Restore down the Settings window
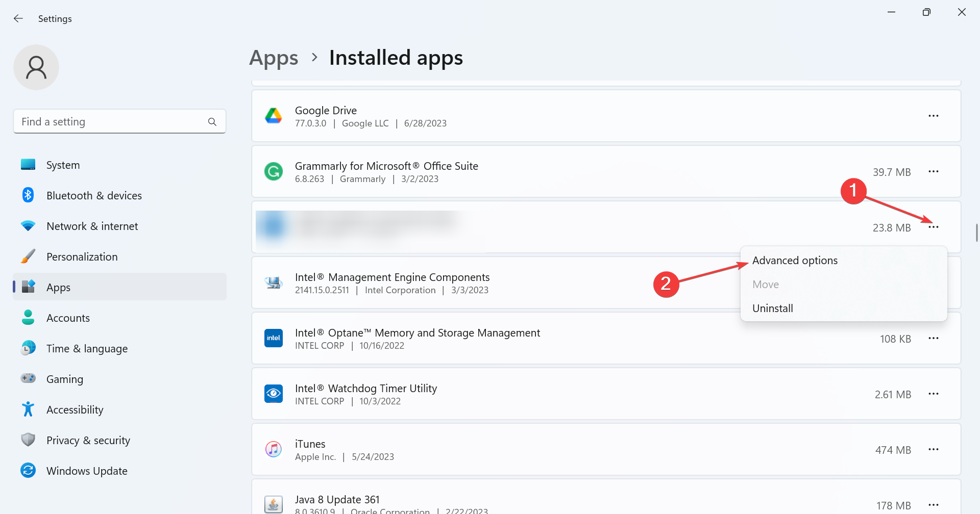Viewport: 980px width, 514px height. tap(926, 12)
